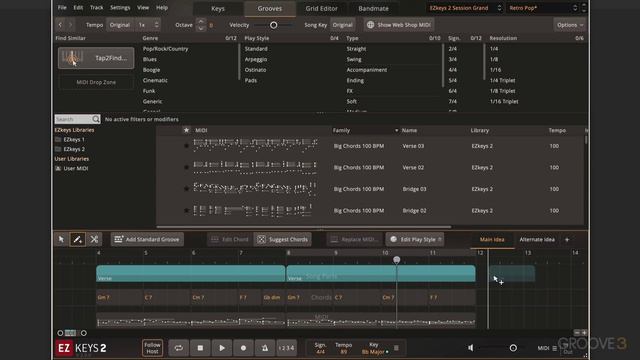
Task: Toggle Follow Host mode
Action: click(152, 348)
